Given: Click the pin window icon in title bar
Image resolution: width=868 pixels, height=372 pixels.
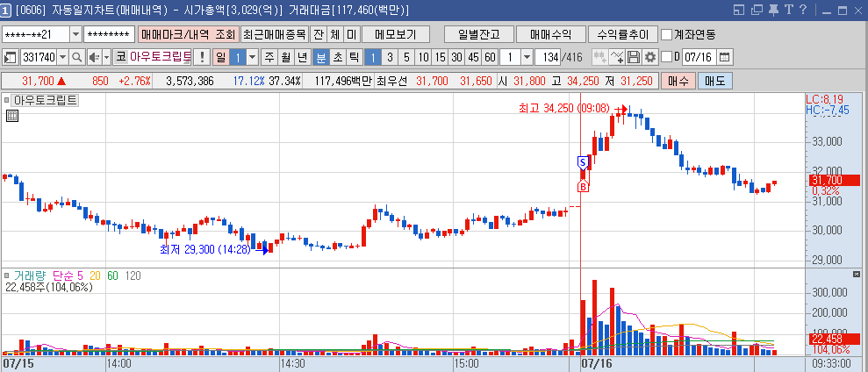Looking at the screenshot, I should click(774, 10).
